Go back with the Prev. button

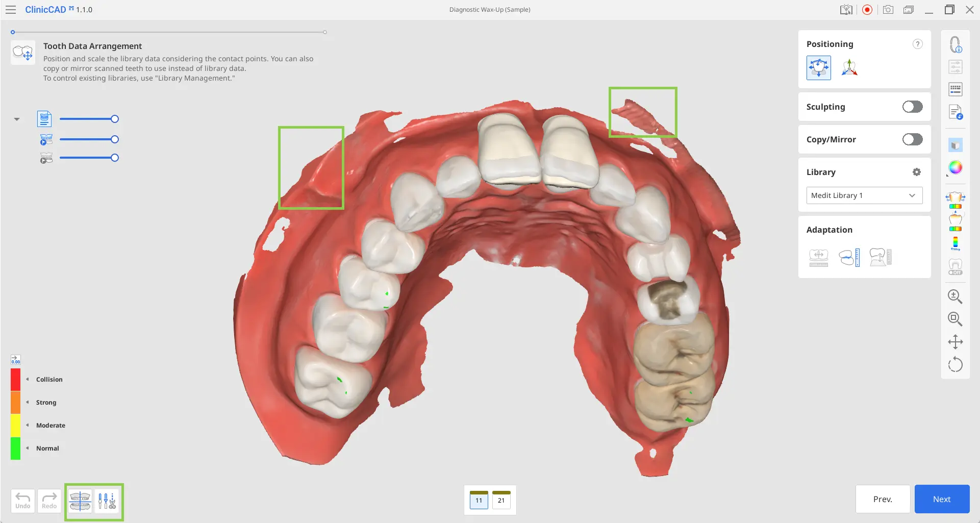click(883, 499)
